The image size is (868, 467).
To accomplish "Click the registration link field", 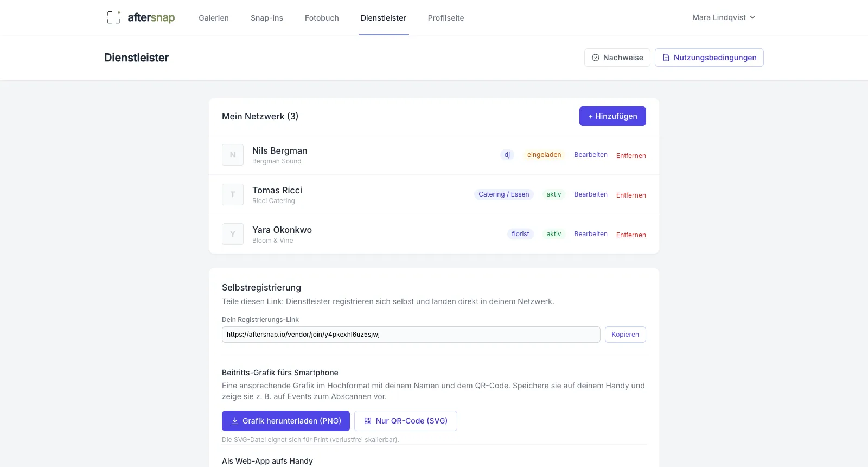I will (x=411, y=335).
